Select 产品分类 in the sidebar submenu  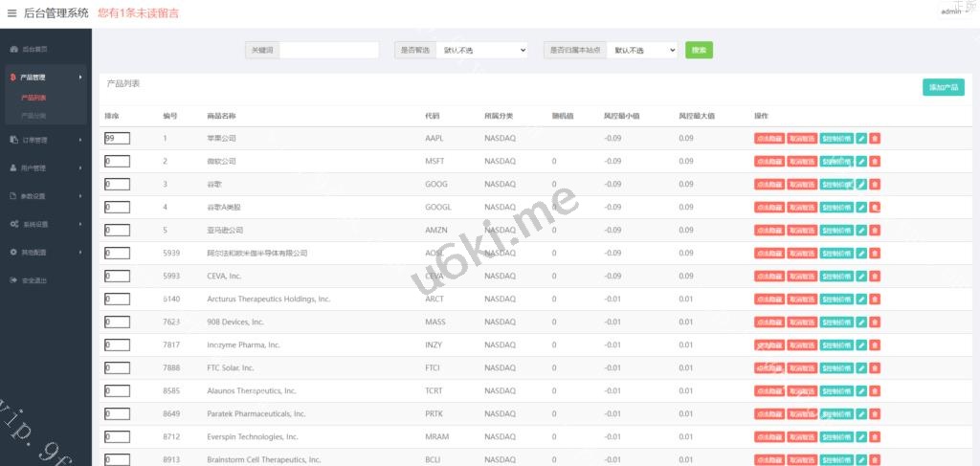click(33, 116)
